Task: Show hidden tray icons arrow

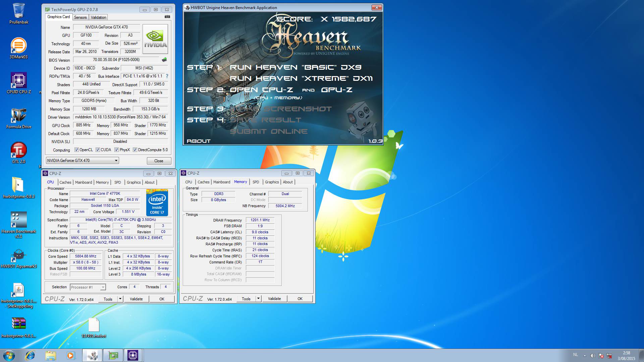Action: point(585,356)
